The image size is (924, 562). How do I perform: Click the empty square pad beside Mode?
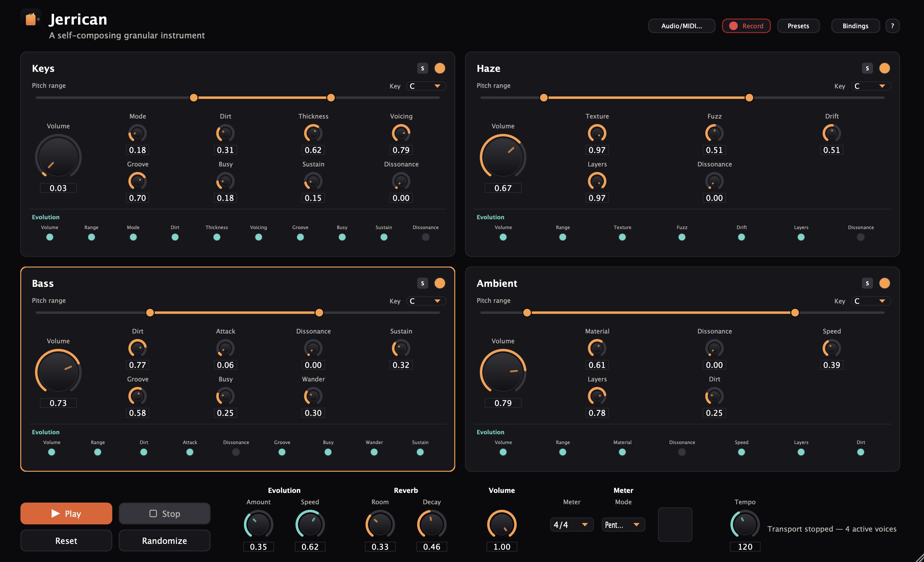675,525
